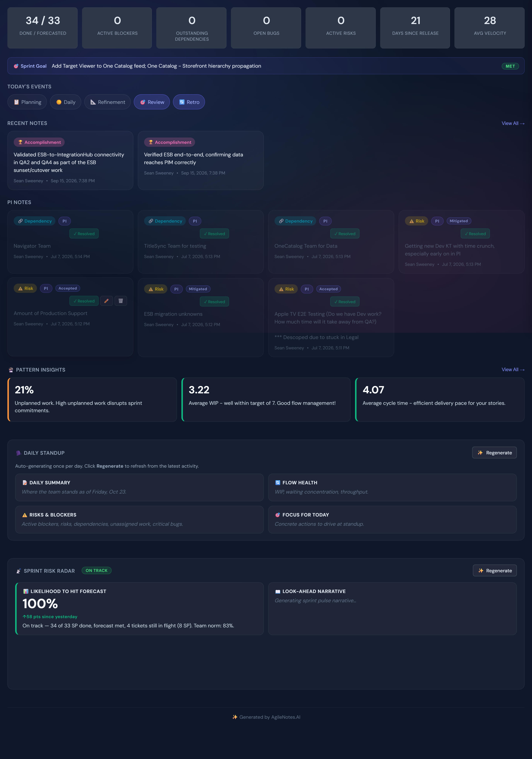The height and width of the screenshot is (759, 532).
Task: Open the Planning event
Action: click(27, 102)
